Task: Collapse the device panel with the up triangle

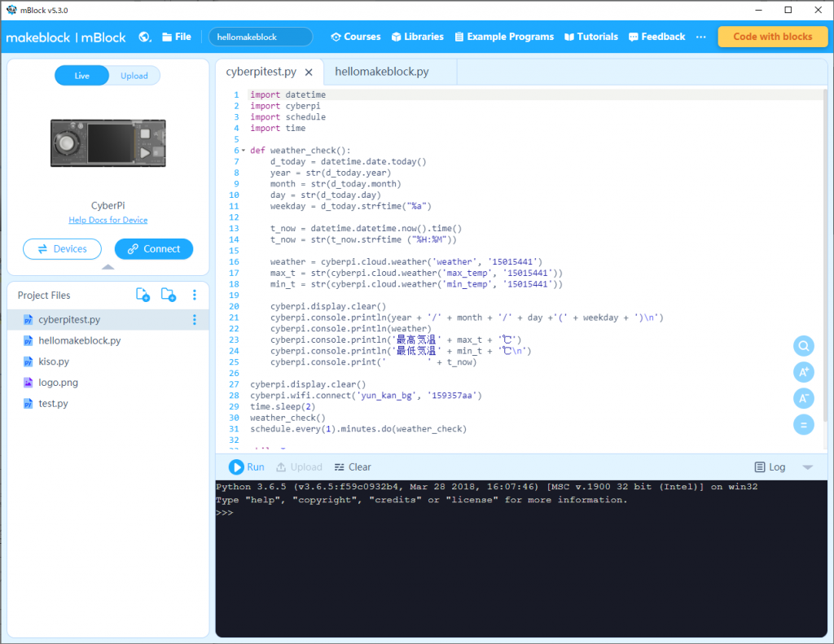Action: click(x=108, y=267)
